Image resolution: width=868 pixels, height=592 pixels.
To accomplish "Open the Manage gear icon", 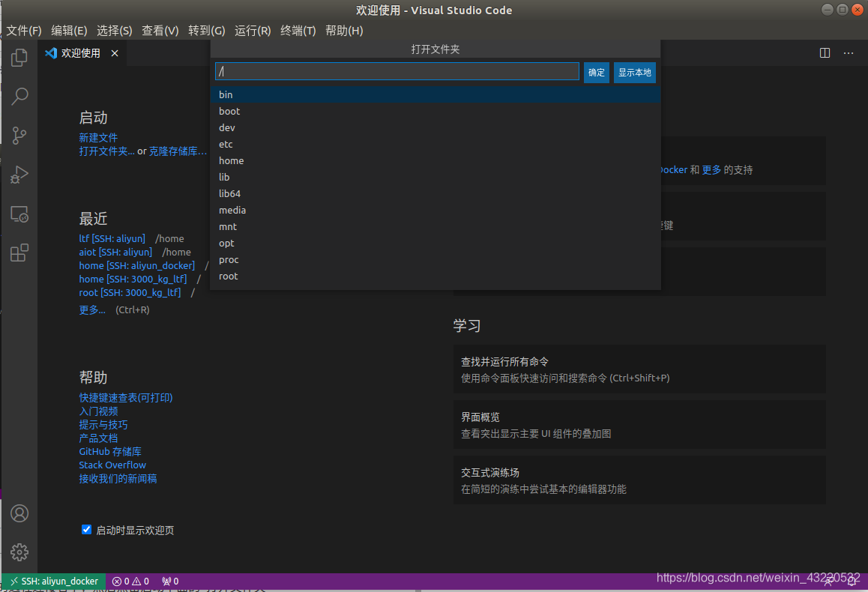I will [x=19, y=552].
